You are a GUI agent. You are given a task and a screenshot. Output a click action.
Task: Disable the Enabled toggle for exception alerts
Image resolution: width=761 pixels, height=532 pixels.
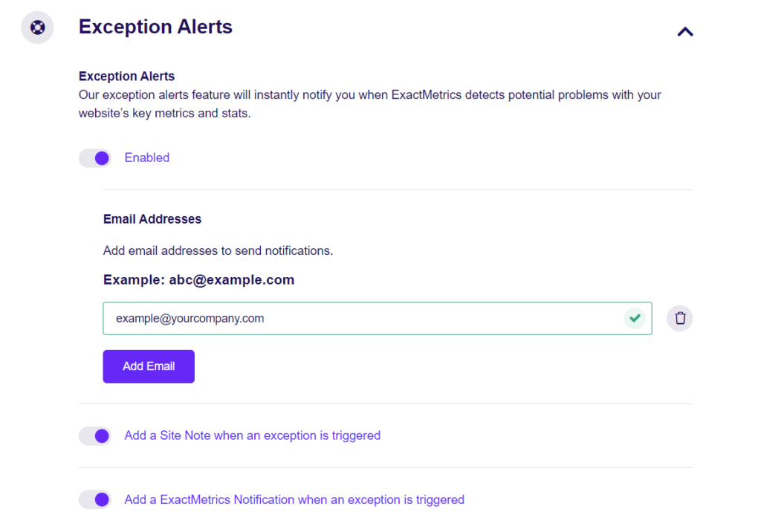94,158
